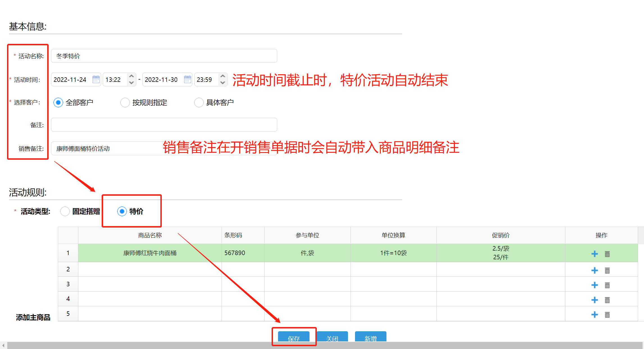
Task: Delete row 2 with the trash icon
Action: tap(607, 271)
